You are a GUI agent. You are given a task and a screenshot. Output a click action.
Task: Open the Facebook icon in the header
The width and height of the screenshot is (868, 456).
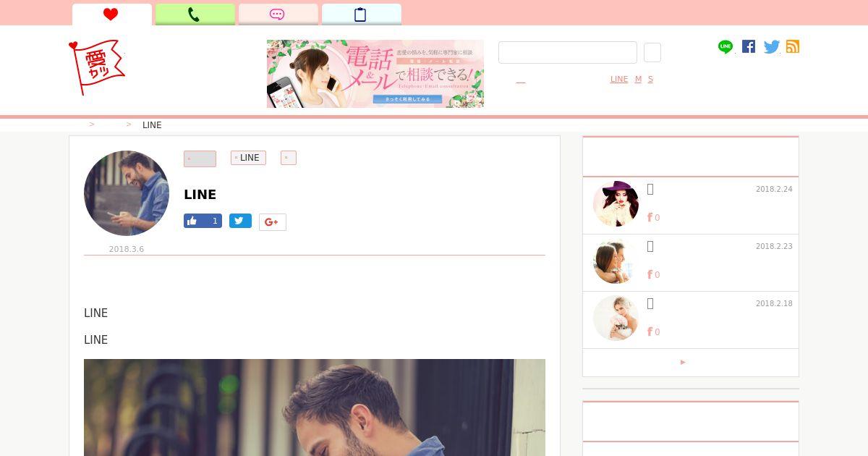tap(749, 46)
